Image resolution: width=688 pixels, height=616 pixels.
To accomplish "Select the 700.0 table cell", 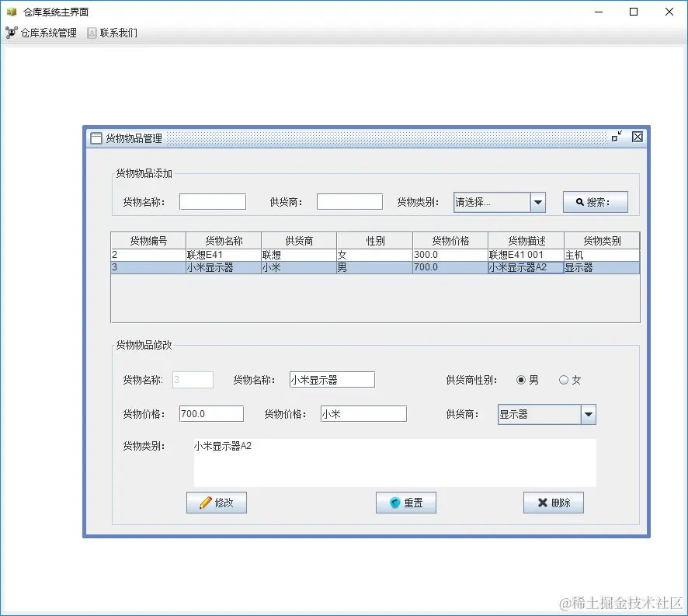I will [450, 267].
